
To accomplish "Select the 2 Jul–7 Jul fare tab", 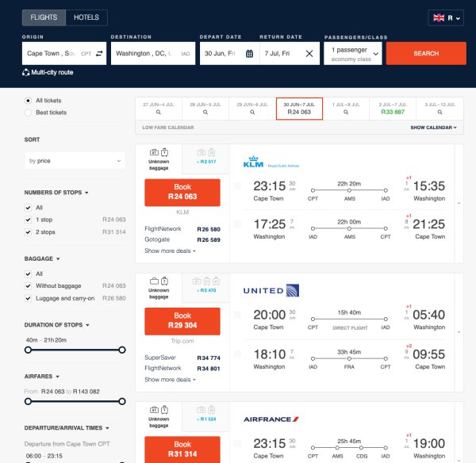I will tap(390, 109).
